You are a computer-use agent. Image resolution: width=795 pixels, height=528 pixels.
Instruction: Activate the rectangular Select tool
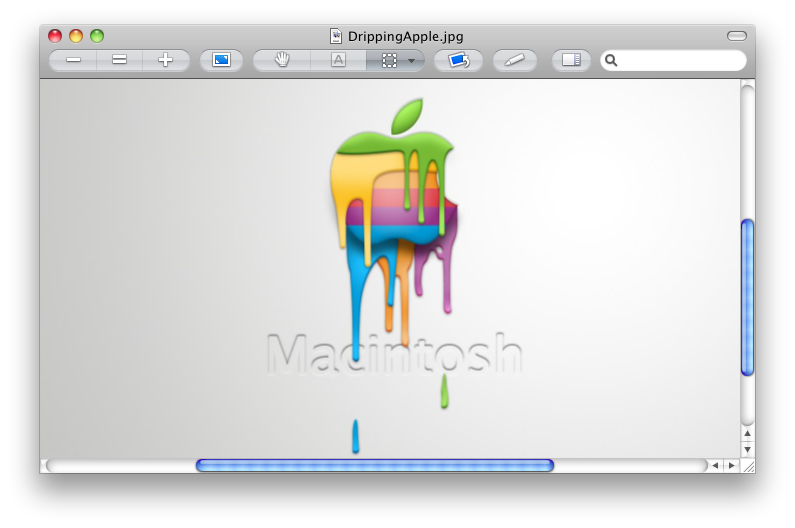389,60
